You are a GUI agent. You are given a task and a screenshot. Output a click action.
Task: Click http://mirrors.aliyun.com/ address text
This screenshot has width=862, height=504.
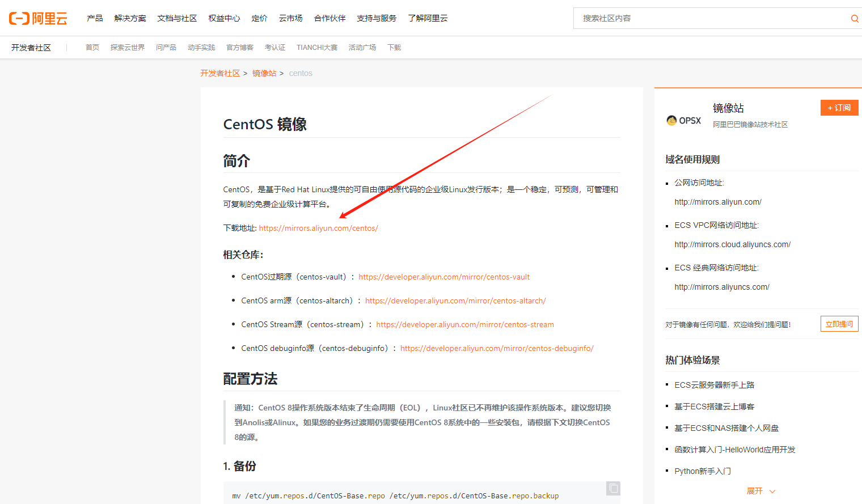point(718,202)
